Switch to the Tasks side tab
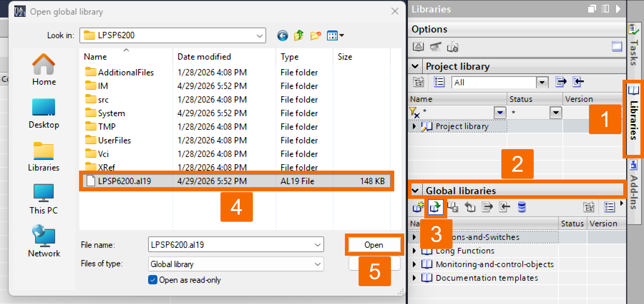644x304 pixels. (634, 45)
